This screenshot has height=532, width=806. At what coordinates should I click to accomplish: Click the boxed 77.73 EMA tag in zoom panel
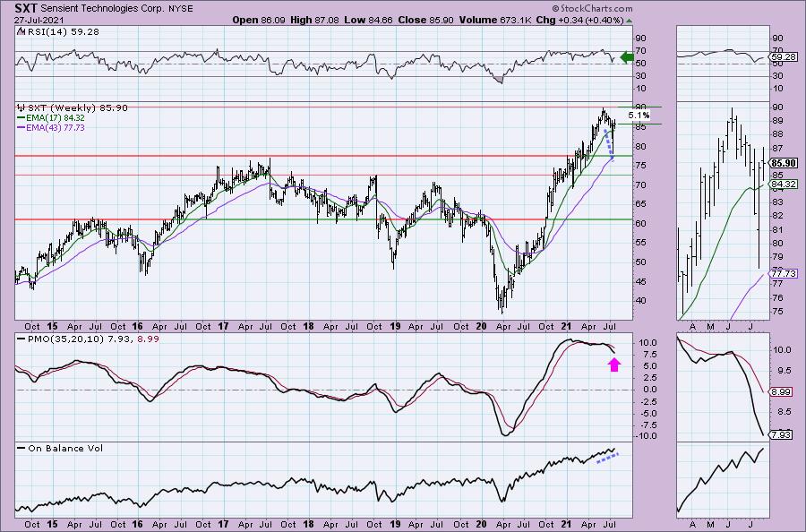click(x=784, y=274)
